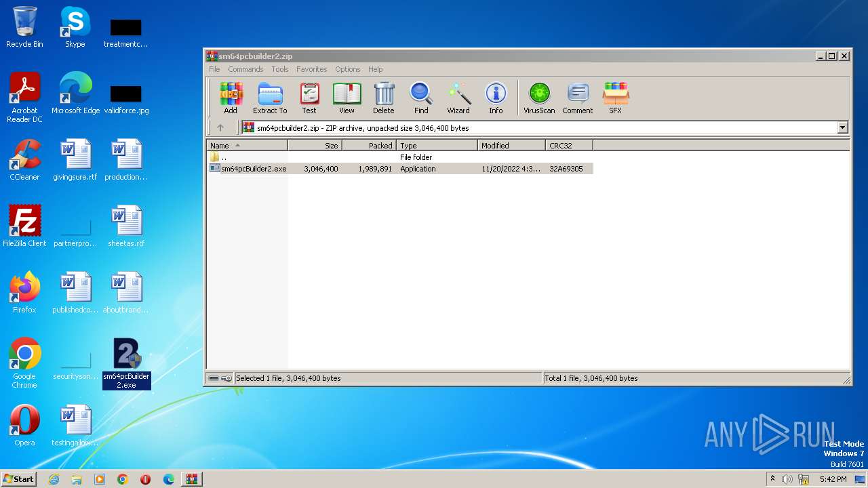The image size is (868, 488).
Task: Open the View file tool
Action: point(347,98)
